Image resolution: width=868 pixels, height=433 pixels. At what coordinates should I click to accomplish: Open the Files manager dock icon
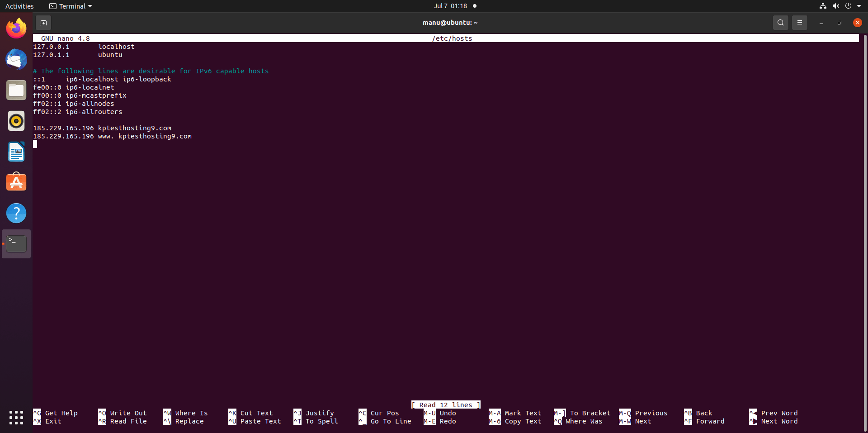pos(16,90)
